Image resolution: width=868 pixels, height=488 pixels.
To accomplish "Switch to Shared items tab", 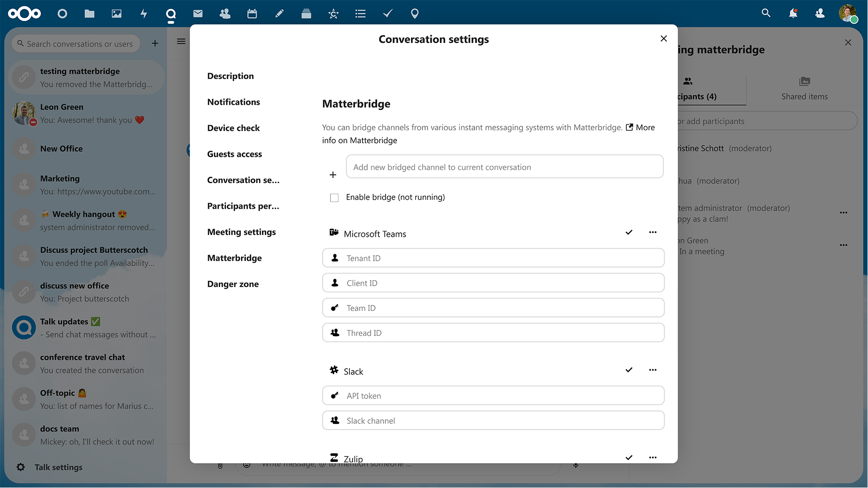I will [x=805, y=89].
